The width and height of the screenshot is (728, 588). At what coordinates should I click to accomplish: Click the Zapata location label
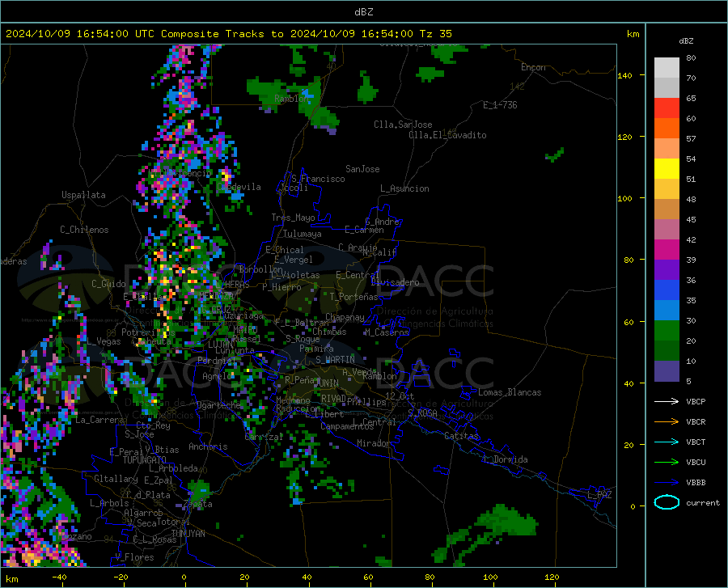(198, 504)
